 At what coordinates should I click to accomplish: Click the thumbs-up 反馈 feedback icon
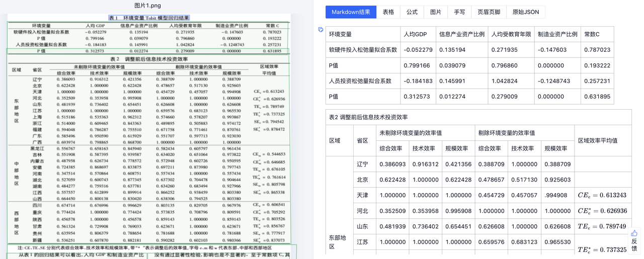[634, 233]
